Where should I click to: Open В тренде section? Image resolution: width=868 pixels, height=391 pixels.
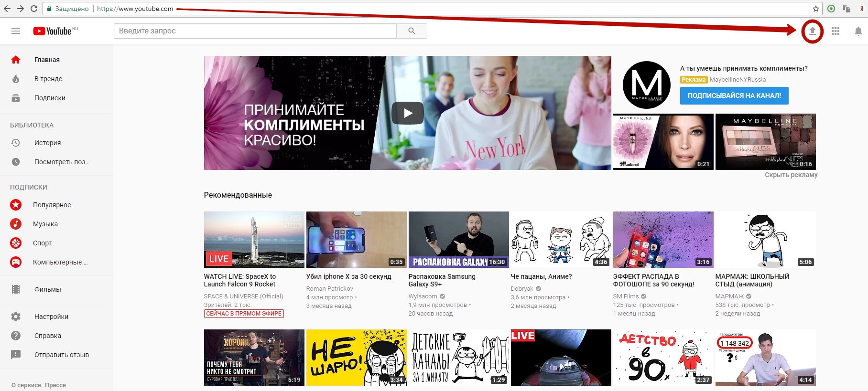coord(48,79)
